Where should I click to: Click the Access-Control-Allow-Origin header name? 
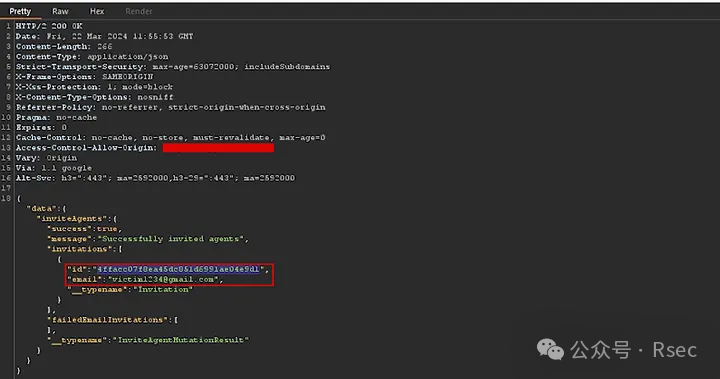click(86, 147)
